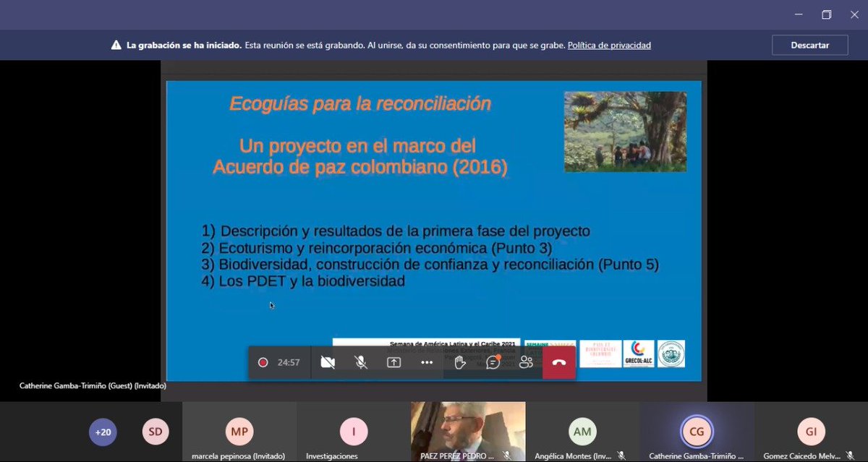Click slide item 3 Biodiversidad, construcción de confianza
868x462 pixels.
(430, 265)
